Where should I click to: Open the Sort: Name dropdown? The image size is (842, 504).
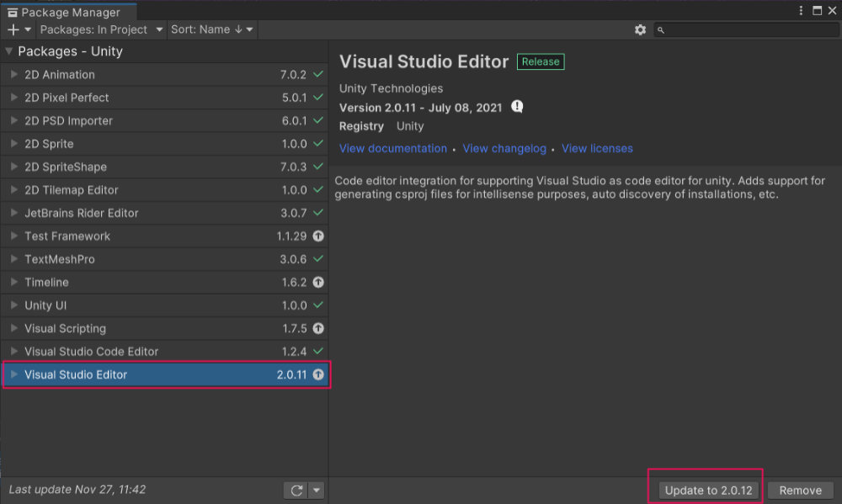coord(211,29)
